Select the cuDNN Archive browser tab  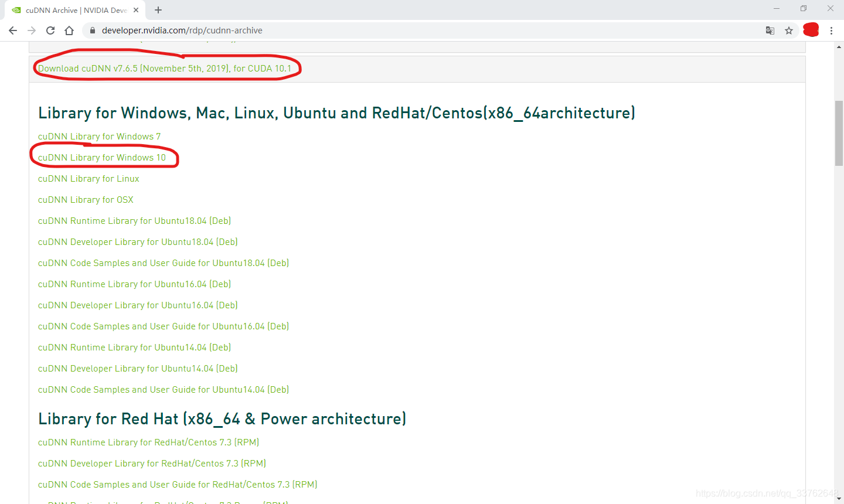tap(74, 10)
